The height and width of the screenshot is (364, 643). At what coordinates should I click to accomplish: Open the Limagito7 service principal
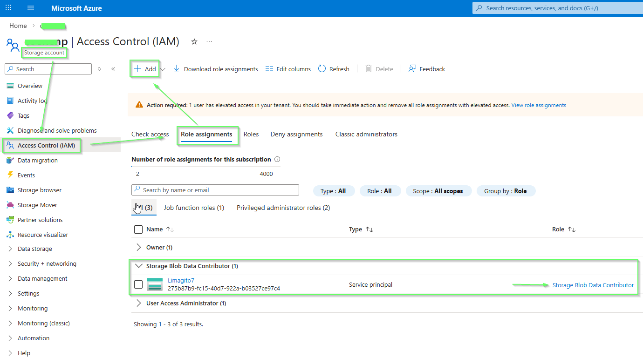click(x=181, y=280)
